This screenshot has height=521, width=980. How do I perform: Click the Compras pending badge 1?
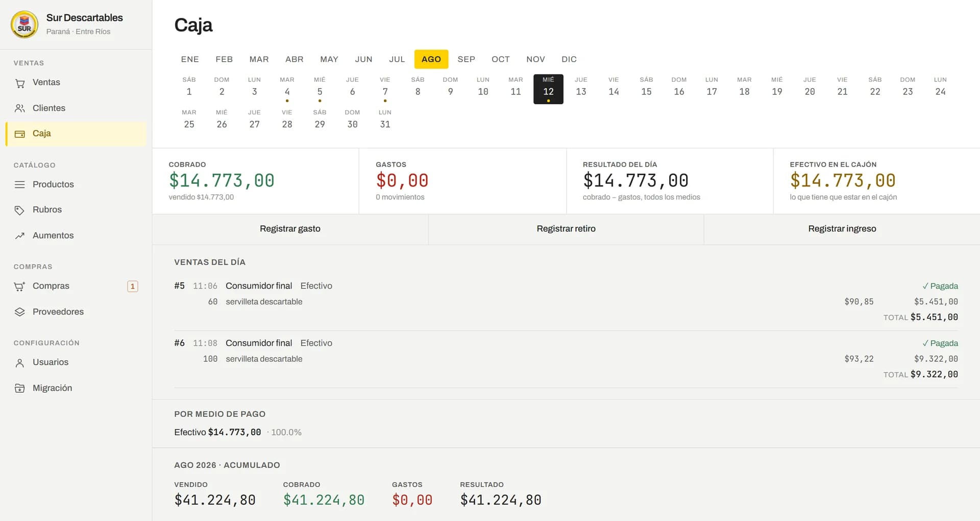(x=133, y=286)
